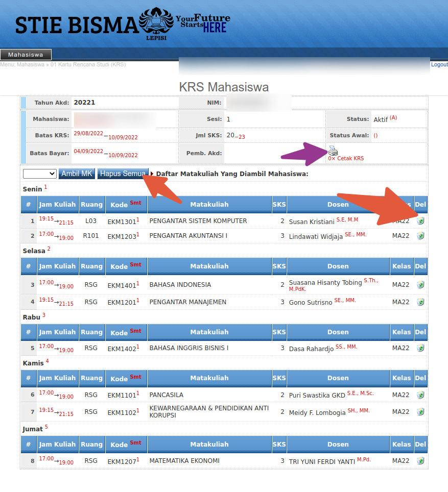The height and width of the screenshot is (492, 448).
Task: Click the STIE BISMA Lepisi logo emblem
Action: 156,23
